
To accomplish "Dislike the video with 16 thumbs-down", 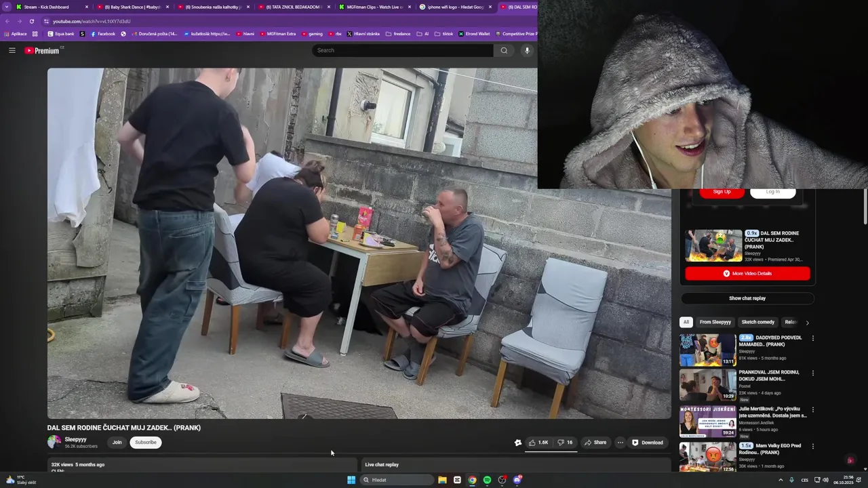I will (564, 443).
